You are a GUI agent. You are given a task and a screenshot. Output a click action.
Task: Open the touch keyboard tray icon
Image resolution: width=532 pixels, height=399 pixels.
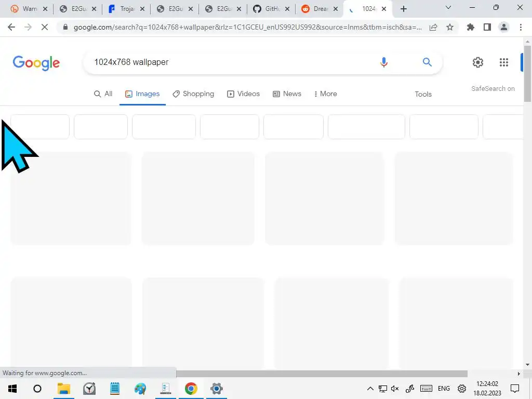(x=426, y=389)
